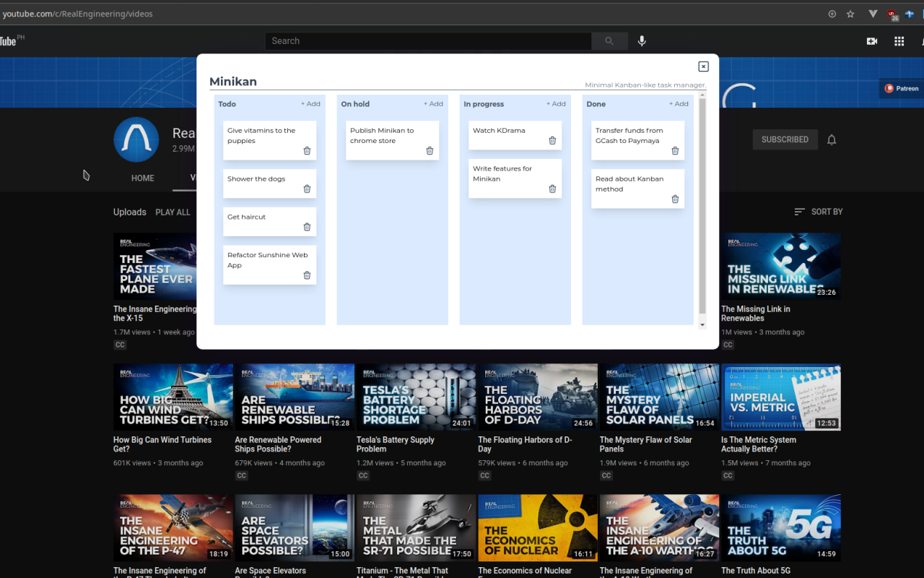Bookmark this page with the star icon

[850, 14]
